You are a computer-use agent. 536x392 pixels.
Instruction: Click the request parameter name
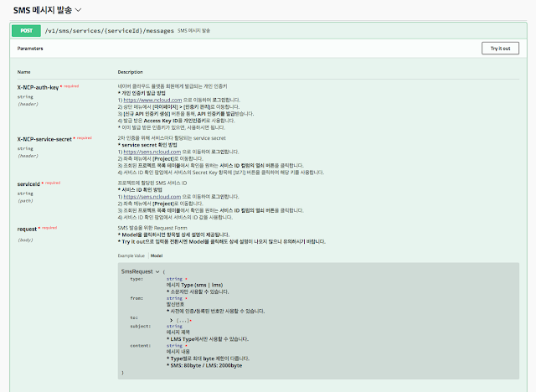(x=27, y=229)
